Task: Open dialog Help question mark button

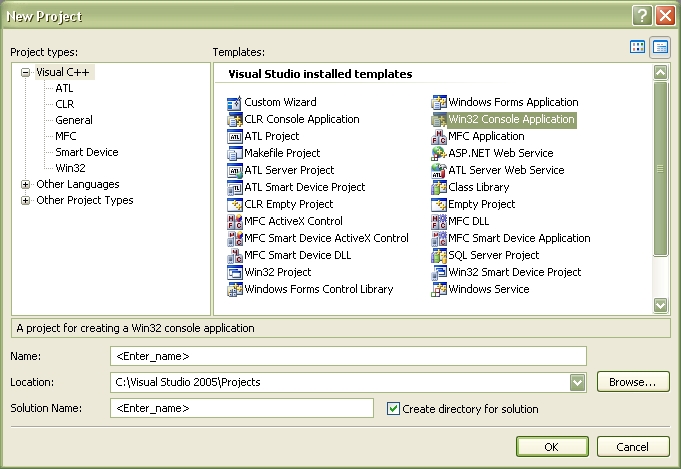Action: [642, 16]
